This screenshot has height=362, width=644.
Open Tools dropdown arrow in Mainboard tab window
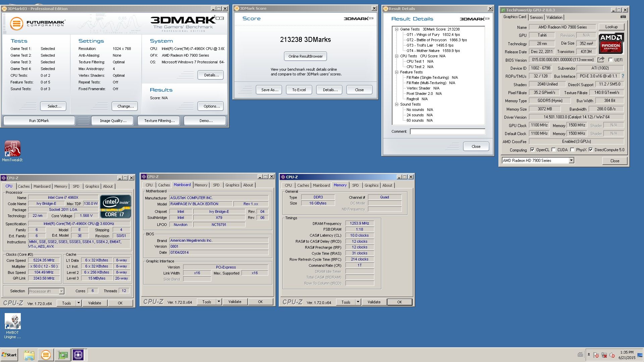pyautogui.click(x=219, y=302)
